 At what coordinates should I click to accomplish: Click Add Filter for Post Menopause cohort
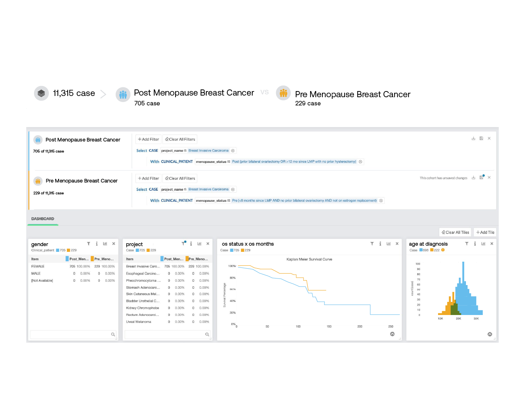(x=148, y=139)
